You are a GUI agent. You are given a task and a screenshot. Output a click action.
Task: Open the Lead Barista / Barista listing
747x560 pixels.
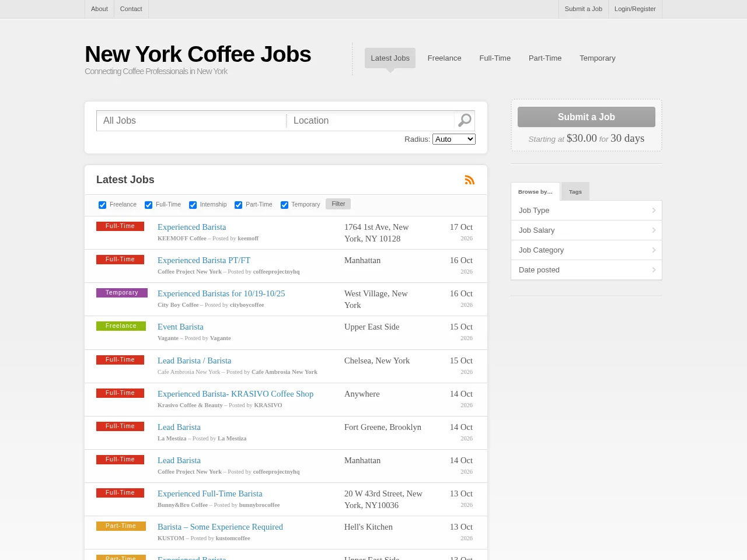tap(194, 360)
